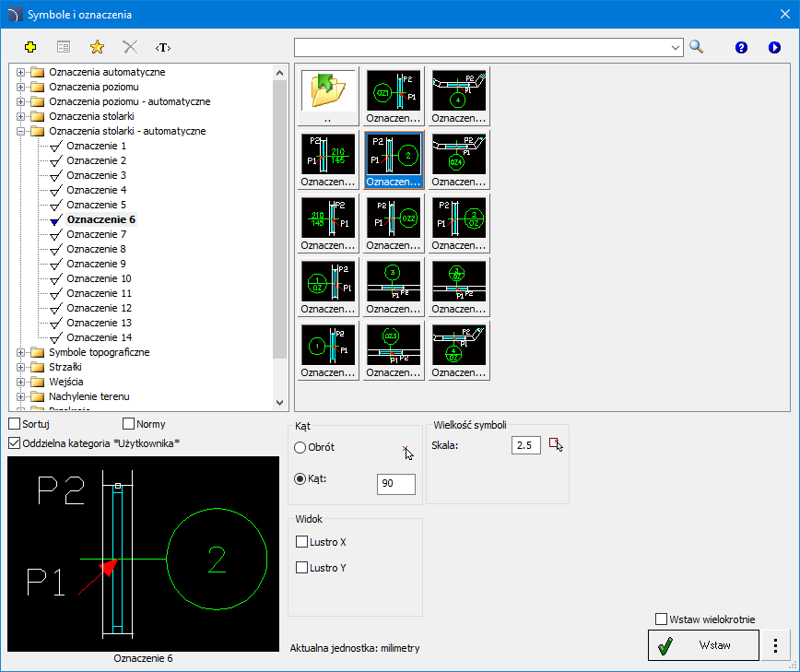Click the yellow plus add symbol icon

[x=30, y=47]
